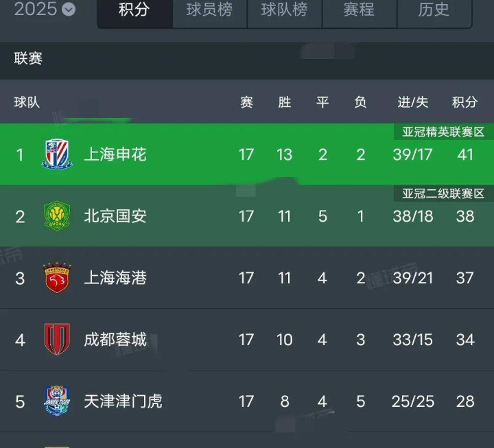Click the 成都蓉城 team crest
The image size is (494, 448).
[57, 340]
